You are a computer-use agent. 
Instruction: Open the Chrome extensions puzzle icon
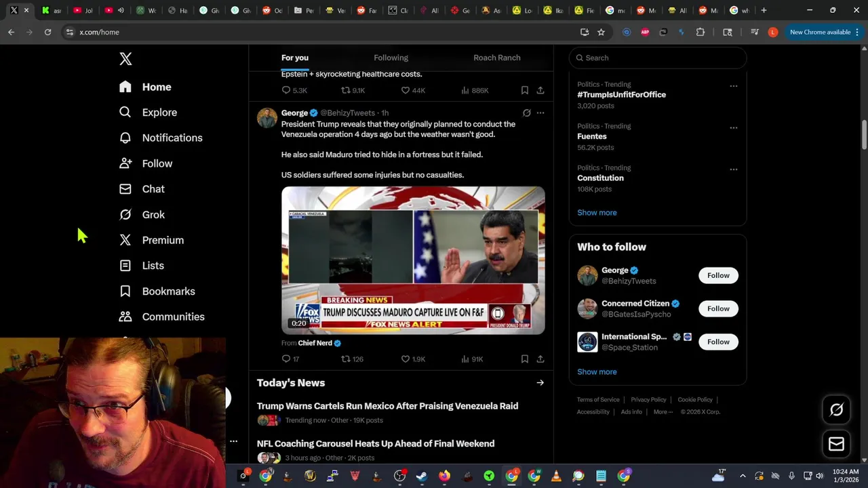coord(701,32)
